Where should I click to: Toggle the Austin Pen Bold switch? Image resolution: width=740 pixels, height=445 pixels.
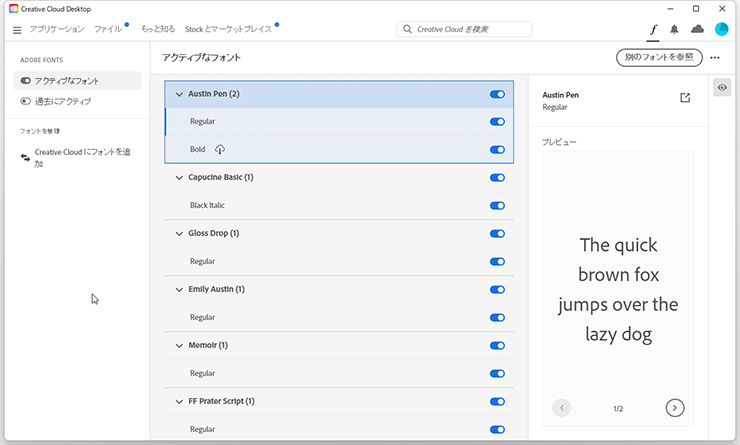pos(497,150)
